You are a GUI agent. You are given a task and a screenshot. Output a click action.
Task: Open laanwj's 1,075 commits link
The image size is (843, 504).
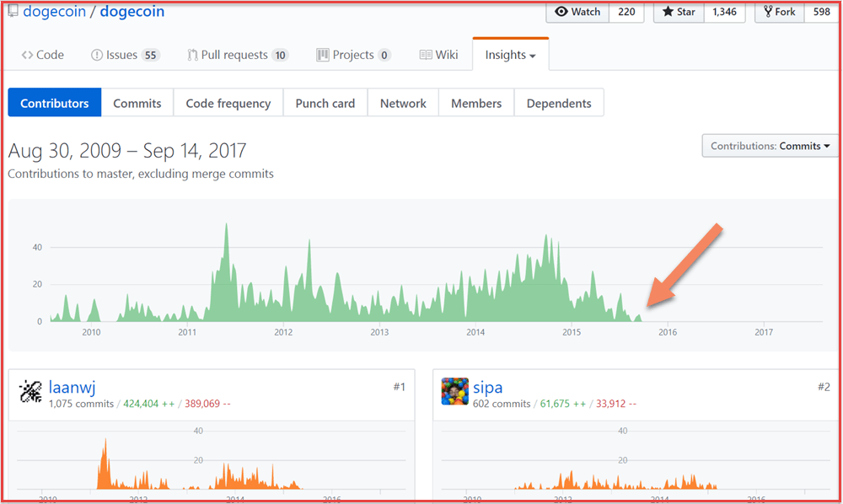click(x=81, y=404)
